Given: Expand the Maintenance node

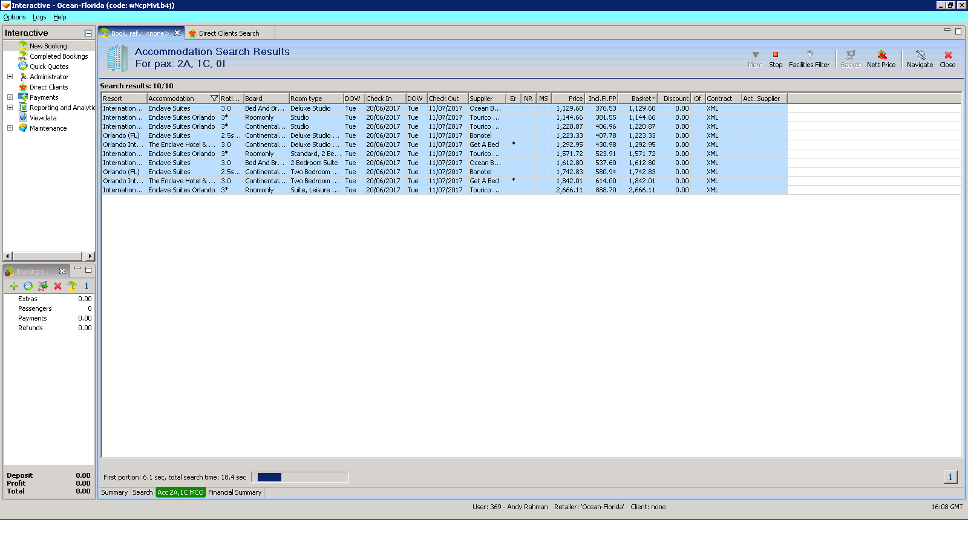Looking at the screenshot, I should [x=10, y=128].
